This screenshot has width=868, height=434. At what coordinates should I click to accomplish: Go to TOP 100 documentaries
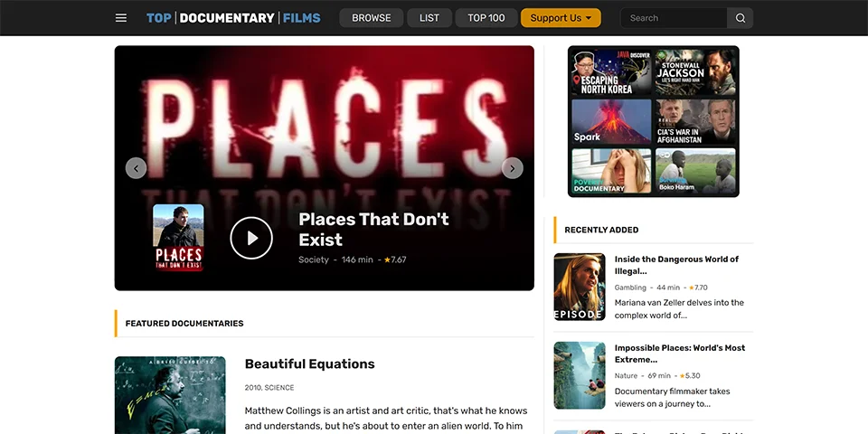click(x=486, y=18)
